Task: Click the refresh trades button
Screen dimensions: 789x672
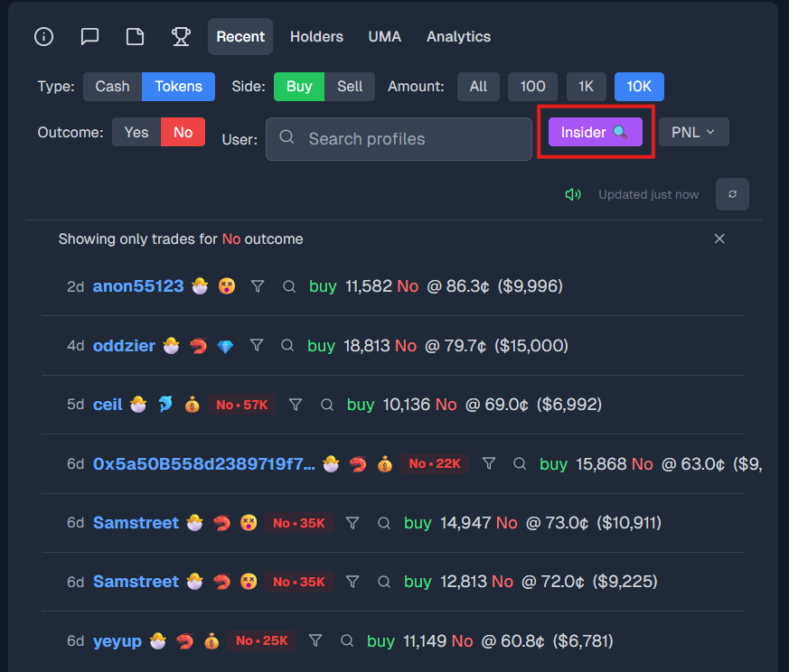Action: (732, 194)
